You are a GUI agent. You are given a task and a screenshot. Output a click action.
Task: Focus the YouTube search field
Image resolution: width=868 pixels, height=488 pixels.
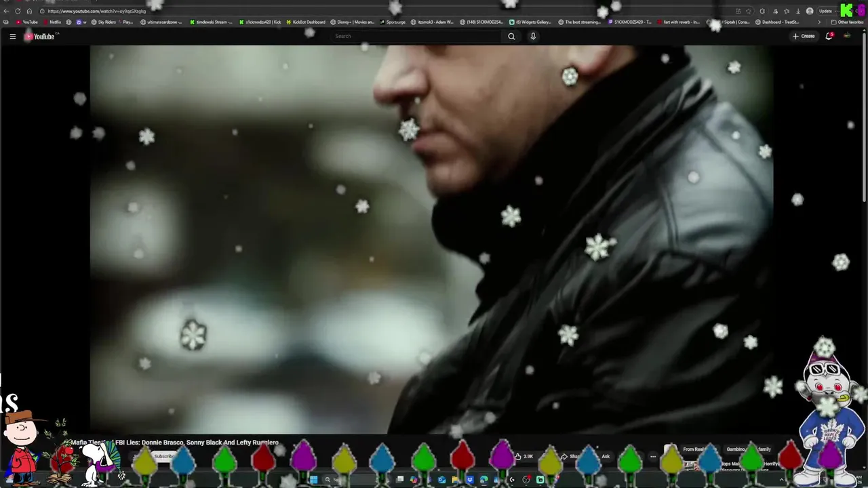pyautogui.click(x=415, y=36)
